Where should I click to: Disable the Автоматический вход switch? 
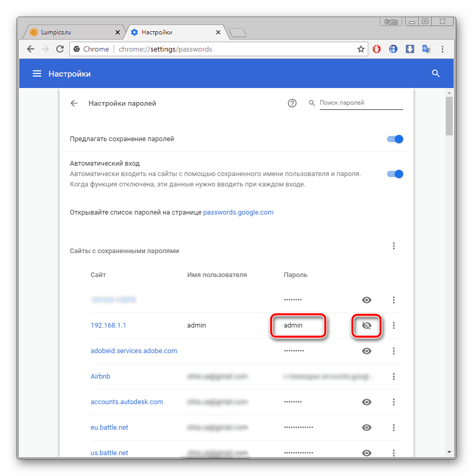395,174
